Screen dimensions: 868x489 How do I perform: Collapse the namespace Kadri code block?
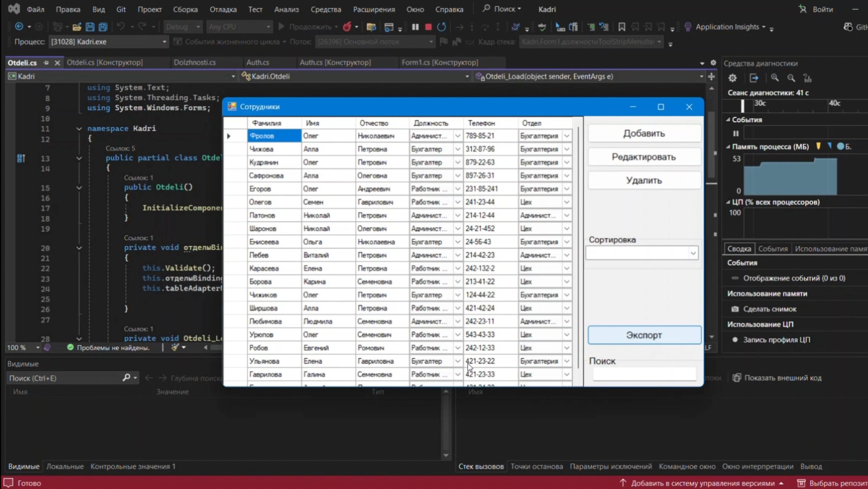(79, 129)
